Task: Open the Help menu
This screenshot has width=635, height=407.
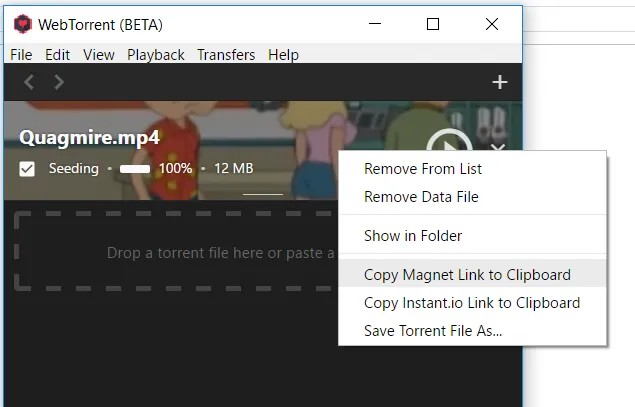Action: pos(283,55)
